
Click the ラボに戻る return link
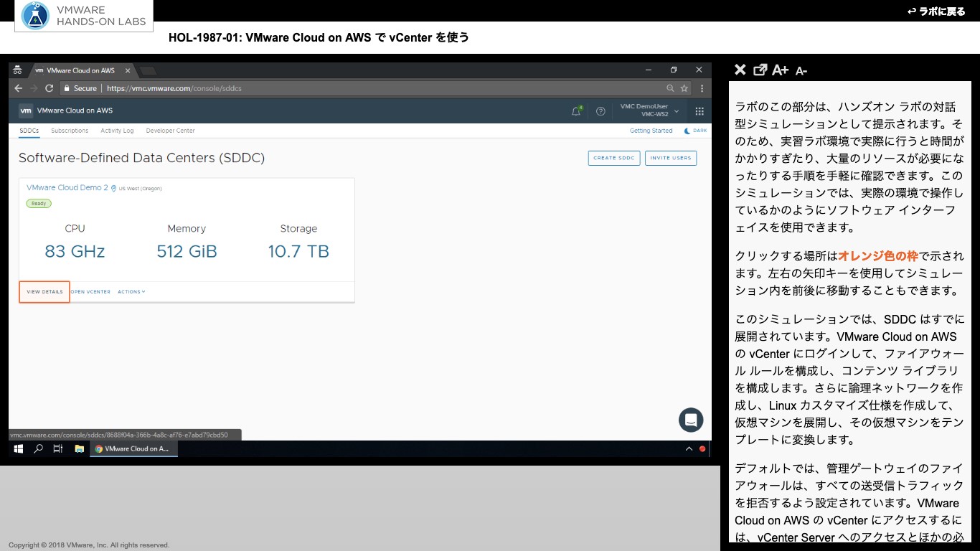click(936, 11)
